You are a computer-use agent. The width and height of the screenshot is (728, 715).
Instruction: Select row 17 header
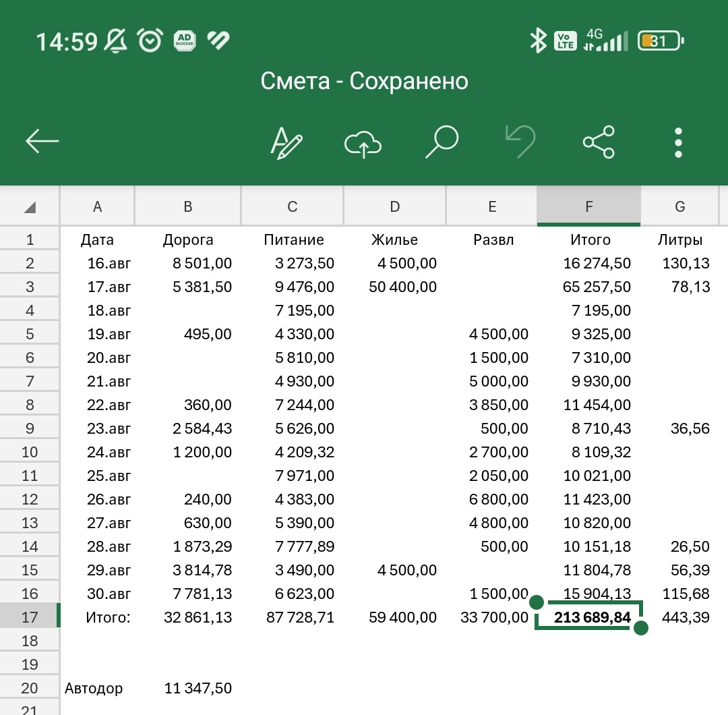[30, 617]
